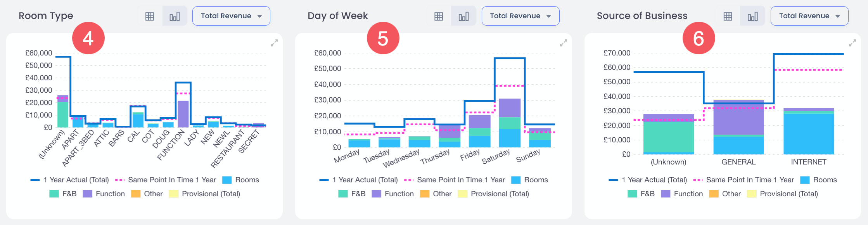The height and width of the screenshot is (225, 868).
Task: Toggle Function series in Source of Business legend
Action: pos(681,194)
